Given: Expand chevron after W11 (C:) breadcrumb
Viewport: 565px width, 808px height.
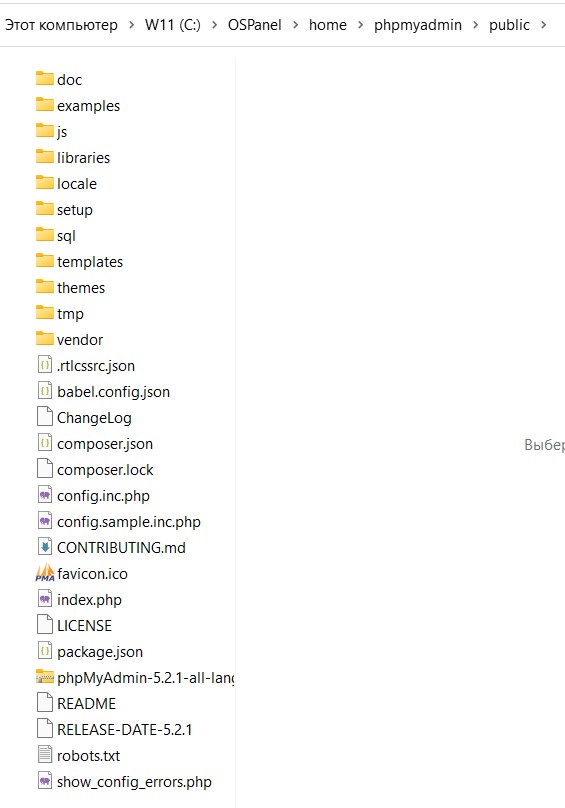Looking at the screenshot, I should coord(214,25).
